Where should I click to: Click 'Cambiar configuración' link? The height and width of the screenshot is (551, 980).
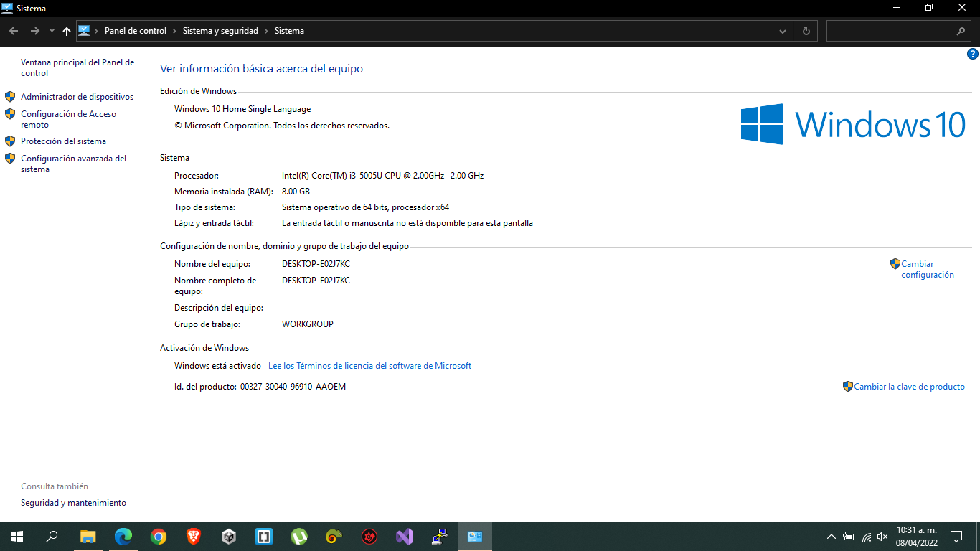(928, 269)
